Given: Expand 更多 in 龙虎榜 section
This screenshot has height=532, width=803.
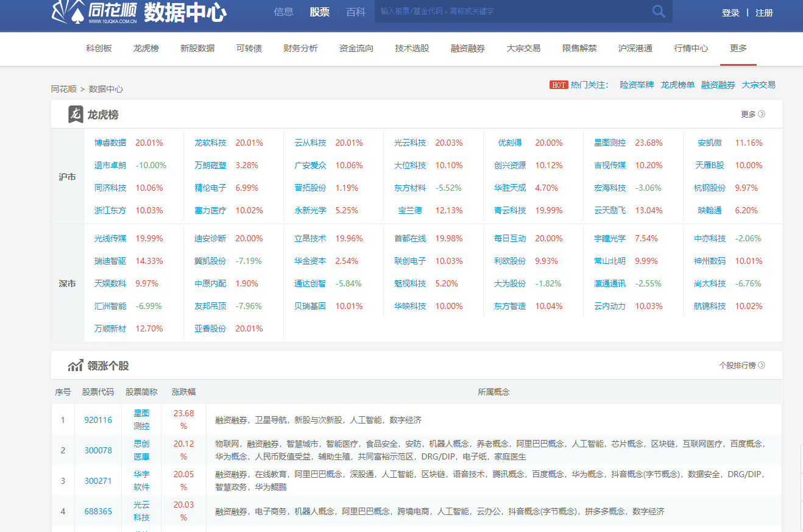Looking at the screenshot, I should 753,114.
